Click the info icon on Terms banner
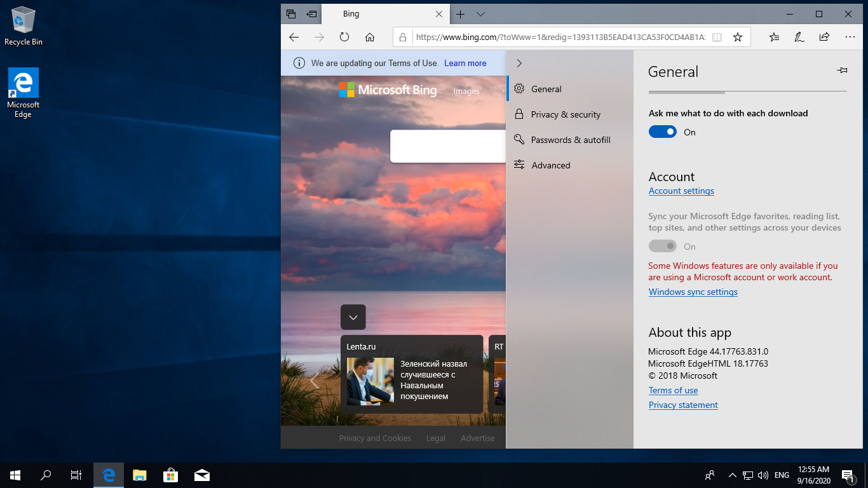The image size is (868, 488). [x=299, y=63]
